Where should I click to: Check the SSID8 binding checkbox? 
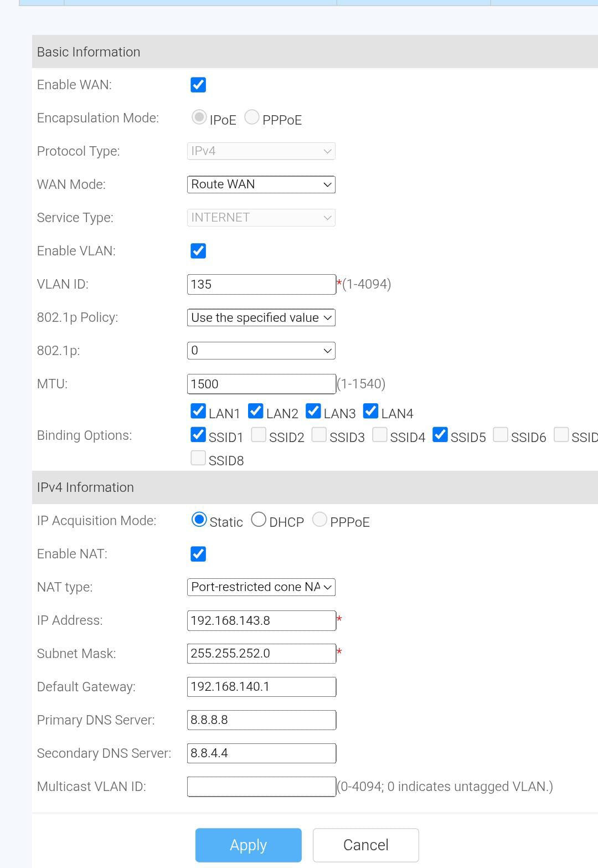198,458
